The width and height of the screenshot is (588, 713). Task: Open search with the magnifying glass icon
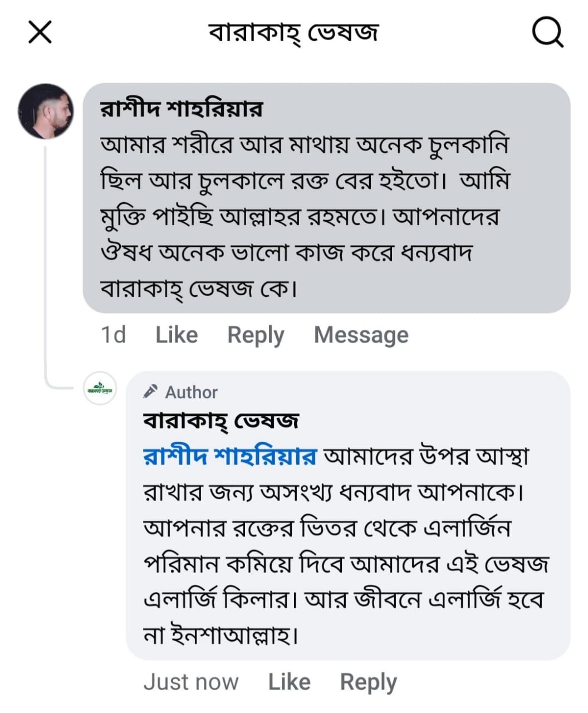point(547,32)
